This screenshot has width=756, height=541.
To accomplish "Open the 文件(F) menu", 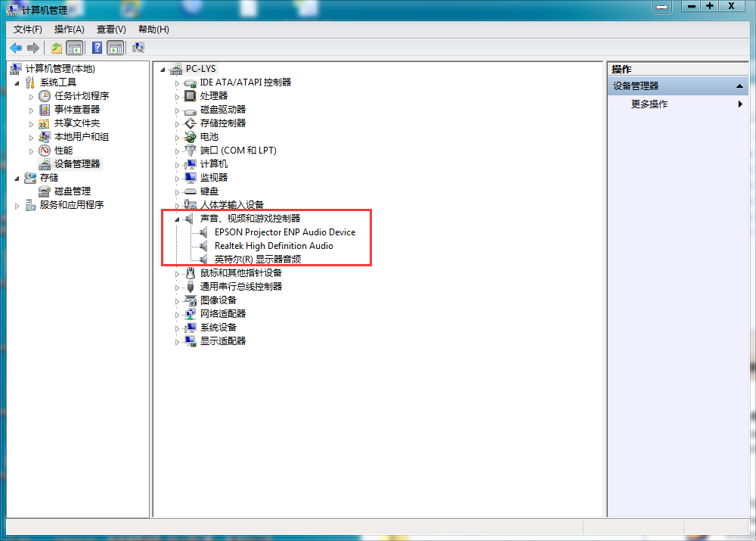I will click(27, 30).
